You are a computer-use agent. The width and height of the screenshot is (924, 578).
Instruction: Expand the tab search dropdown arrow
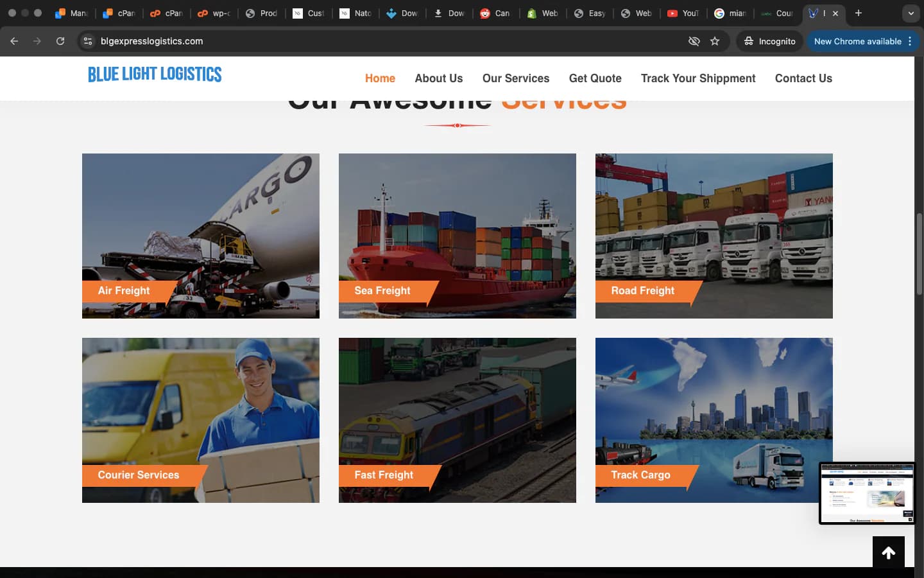point(911,13)
